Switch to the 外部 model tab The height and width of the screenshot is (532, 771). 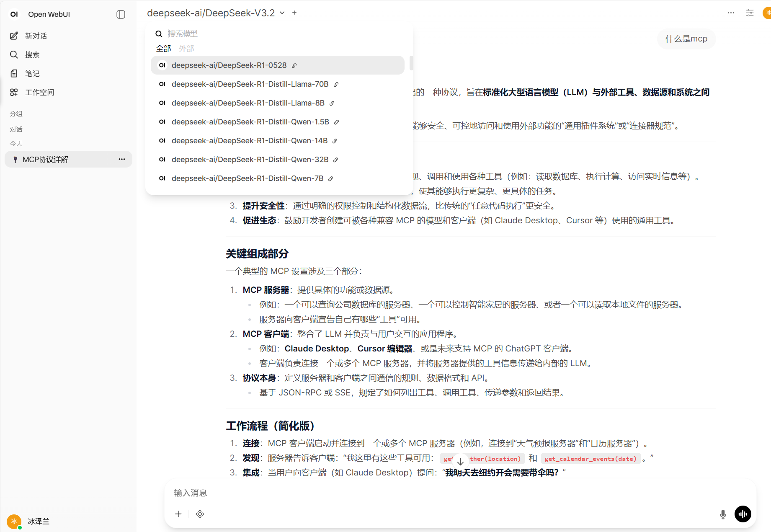[186, 49]
